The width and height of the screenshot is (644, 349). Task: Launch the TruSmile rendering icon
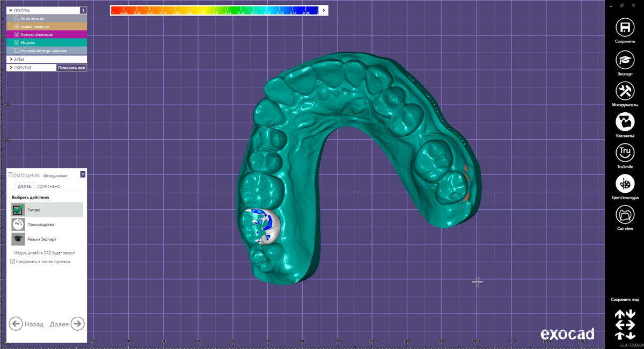pyautogui.click(x=625, y=153)
